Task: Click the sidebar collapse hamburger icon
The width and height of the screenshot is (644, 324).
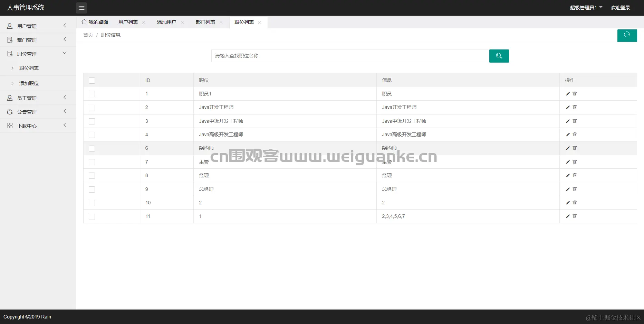Action: (81, 8)
